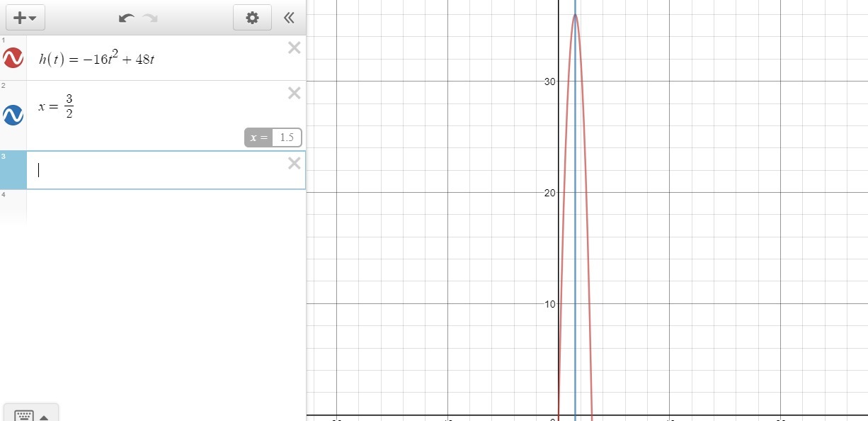This screenshot has width=868, height=421.
Task: Click the y-axis label 30
Action: pos(549,82)
